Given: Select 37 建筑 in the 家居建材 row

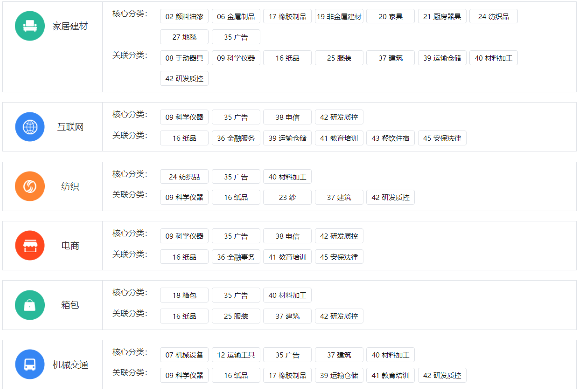Looking at the screenshot, I should coord(391,58).
